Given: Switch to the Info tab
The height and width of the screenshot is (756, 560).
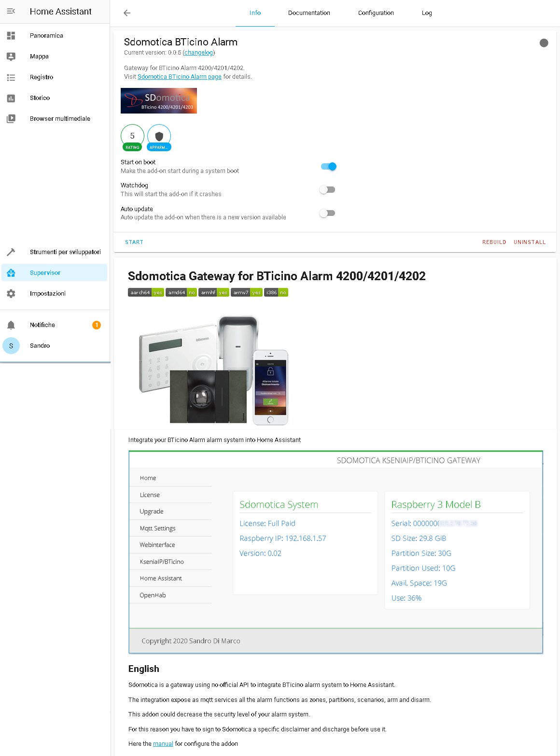Looking at the screenshot, I should pyautogui.click(x=255, y=13).
